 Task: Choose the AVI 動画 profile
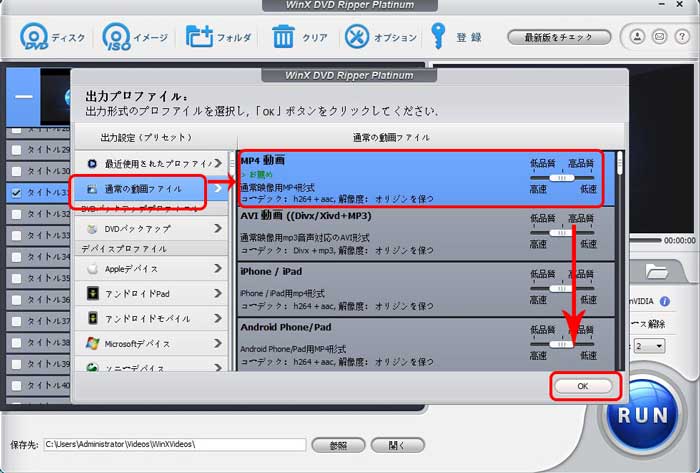426,234
